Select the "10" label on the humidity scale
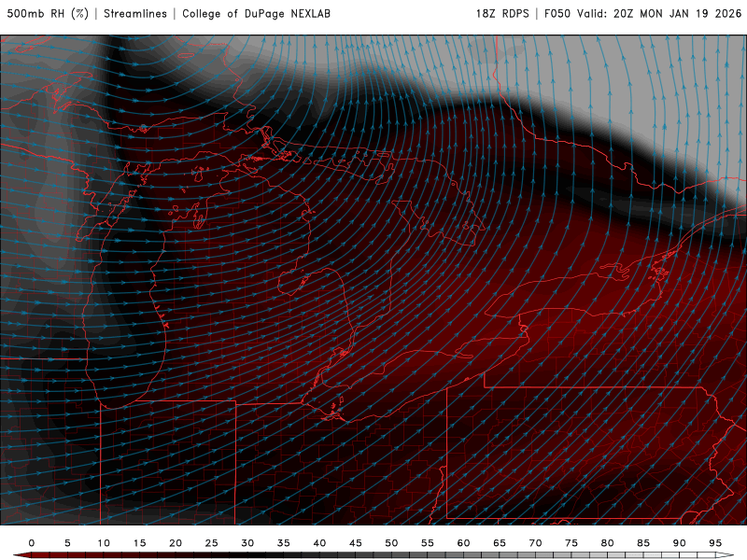747x560 pixels. 104,543
